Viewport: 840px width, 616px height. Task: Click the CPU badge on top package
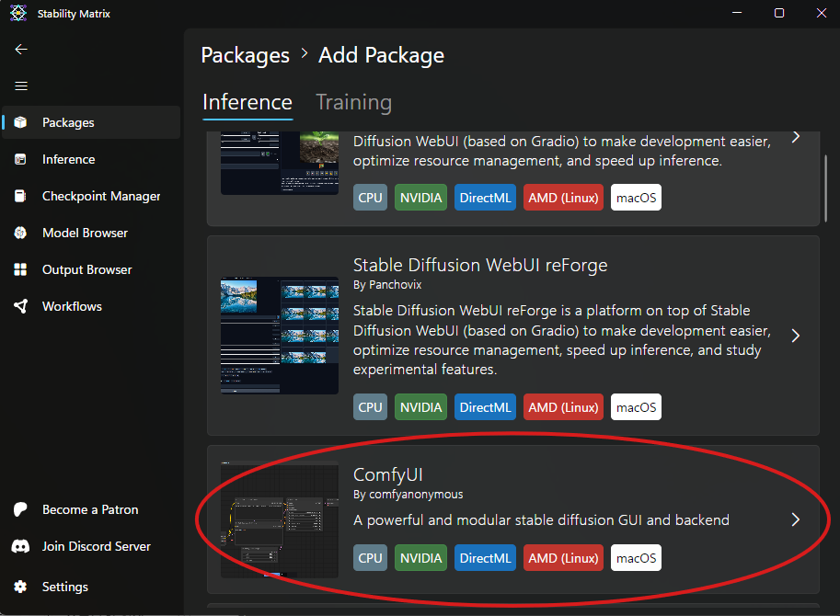370,198
